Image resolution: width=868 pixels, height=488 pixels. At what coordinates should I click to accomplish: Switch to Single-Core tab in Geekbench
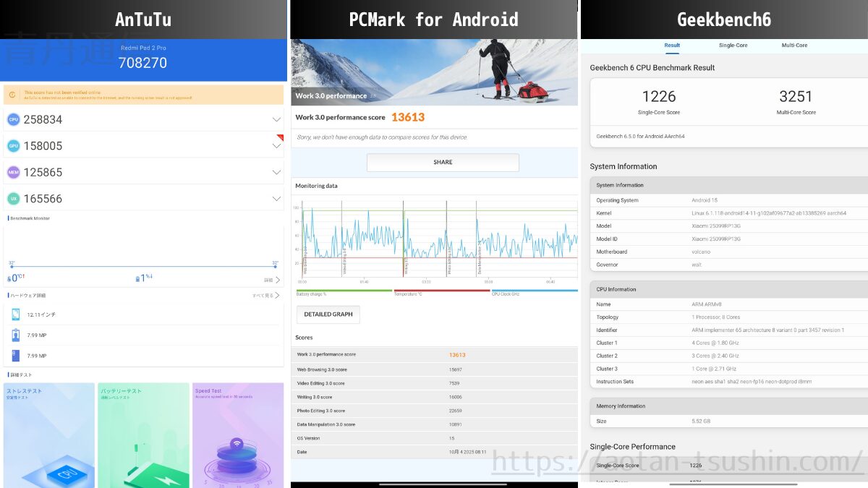tap(733, 46)
